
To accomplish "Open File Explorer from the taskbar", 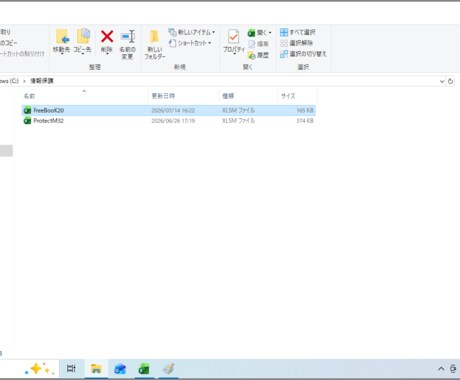I will coord(96,369).
